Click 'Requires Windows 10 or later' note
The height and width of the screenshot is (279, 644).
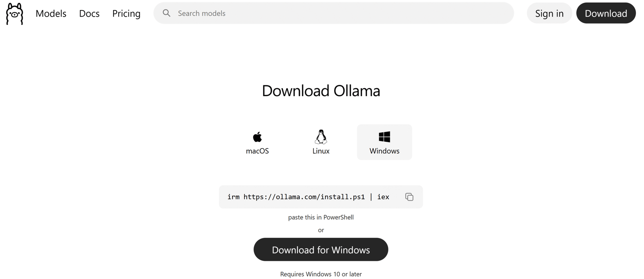[321, 274]
